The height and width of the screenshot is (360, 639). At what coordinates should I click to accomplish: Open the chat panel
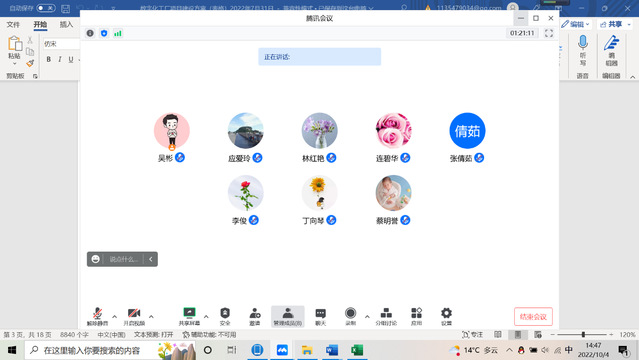(x=321, y=316)
